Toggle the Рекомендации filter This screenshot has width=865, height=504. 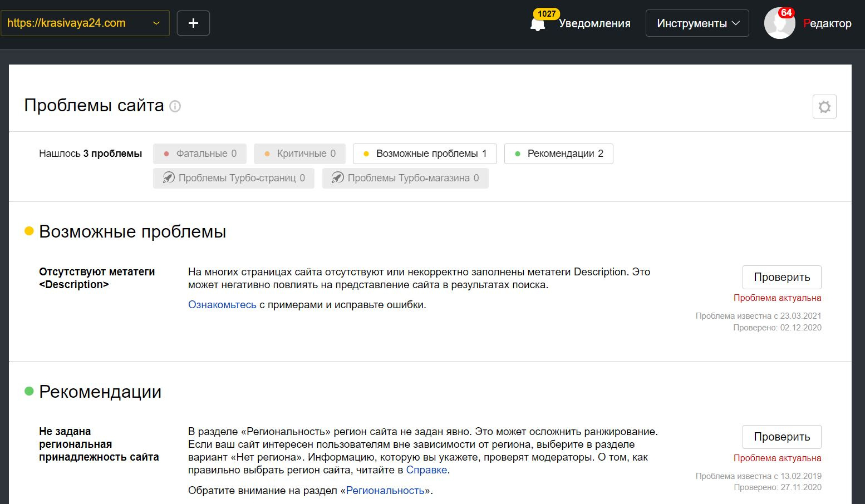point(558,154)
